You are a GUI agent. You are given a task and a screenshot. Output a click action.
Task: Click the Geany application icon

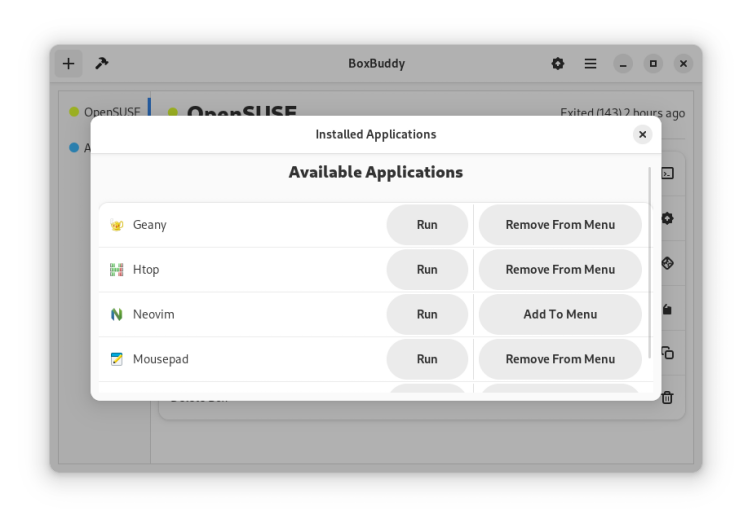point(117,225)
